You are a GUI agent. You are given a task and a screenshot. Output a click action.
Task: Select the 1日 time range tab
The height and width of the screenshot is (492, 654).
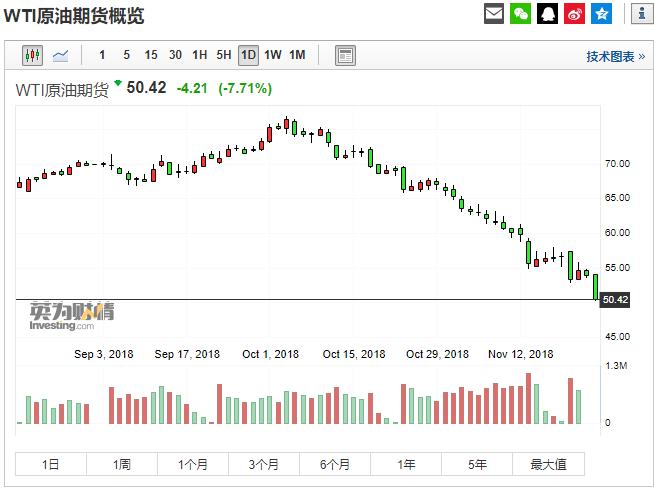pos(50,464)
